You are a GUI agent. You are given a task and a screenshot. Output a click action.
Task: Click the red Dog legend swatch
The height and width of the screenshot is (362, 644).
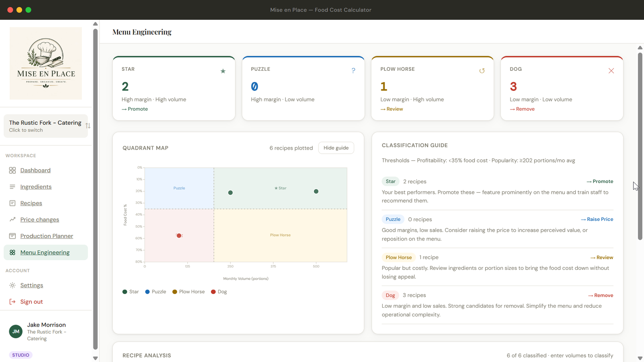[x=213, y=292]
